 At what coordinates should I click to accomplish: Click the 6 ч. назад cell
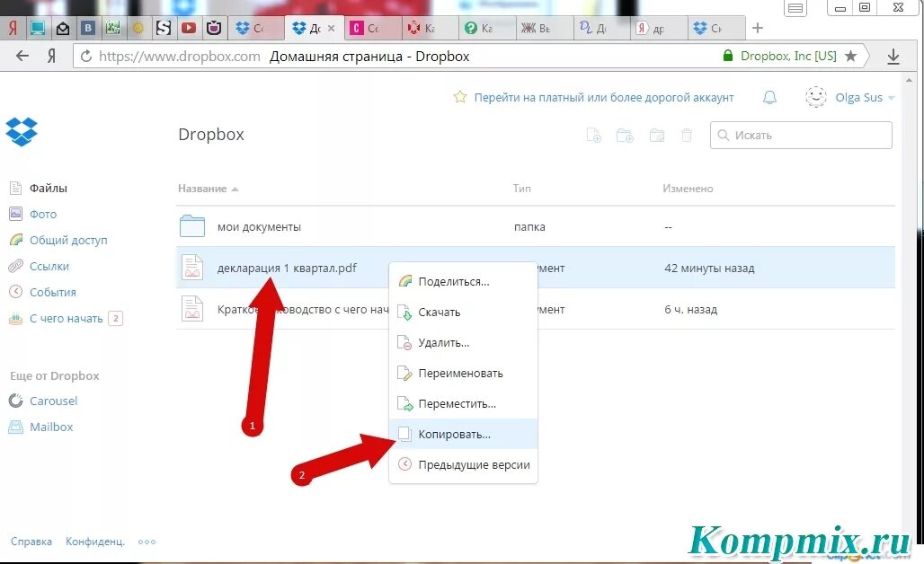click(x=690, y=309)
